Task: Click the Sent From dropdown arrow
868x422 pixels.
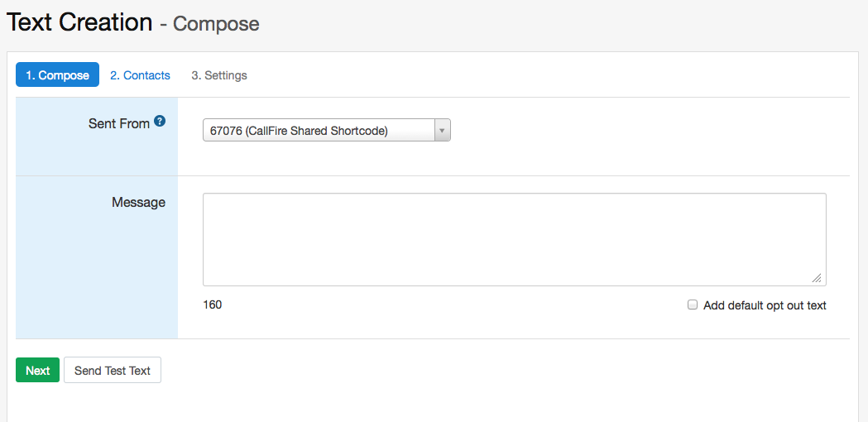Action: 442,131
